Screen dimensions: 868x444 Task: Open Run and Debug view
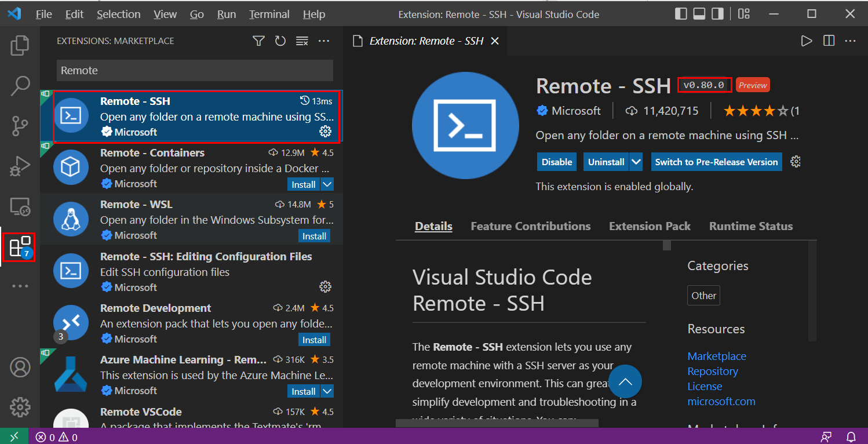(20, 166)
